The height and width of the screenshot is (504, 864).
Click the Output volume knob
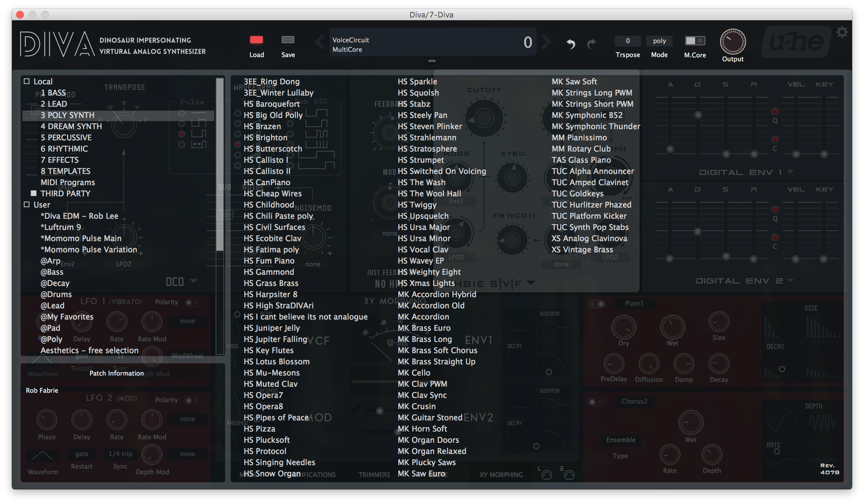click(733, 41)
